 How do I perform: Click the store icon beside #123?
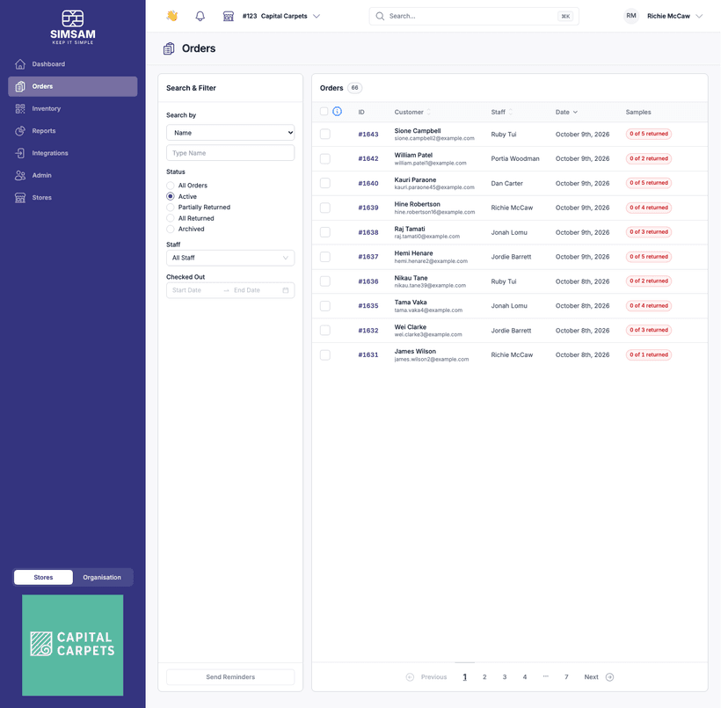pyautogui.click(x=229, y=16)
